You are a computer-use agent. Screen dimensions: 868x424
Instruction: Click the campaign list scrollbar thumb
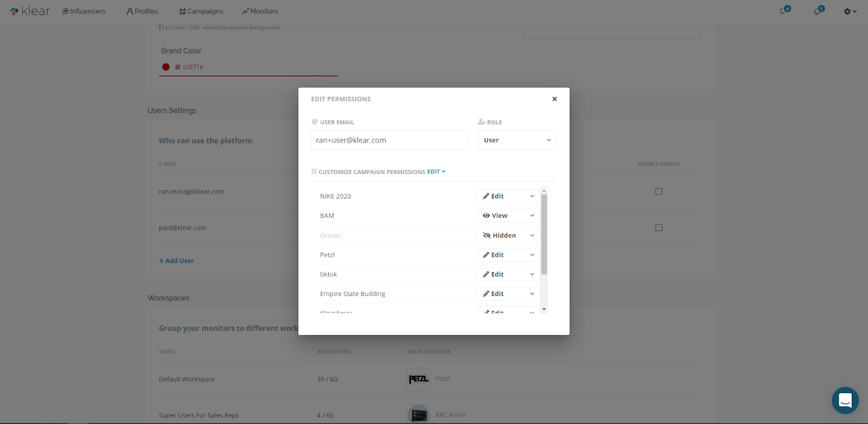point(544,234)
